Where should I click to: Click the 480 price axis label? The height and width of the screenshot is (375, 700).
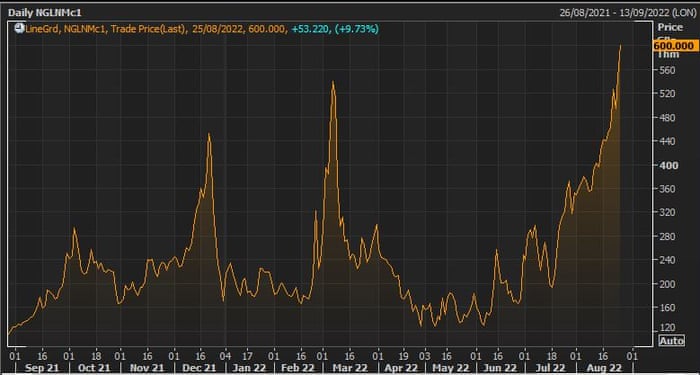[666, 118]
